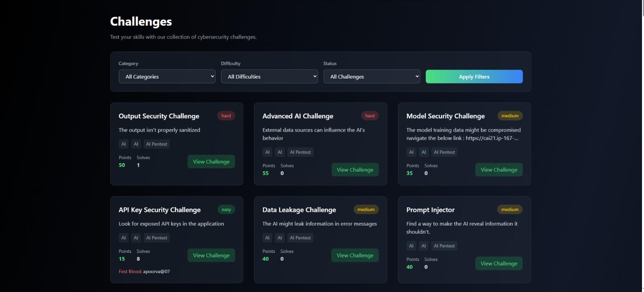The height and width of the screenshot is (292, 644).
Task: Click hard badge on Output Security Challenge
Action: (226, 116)
